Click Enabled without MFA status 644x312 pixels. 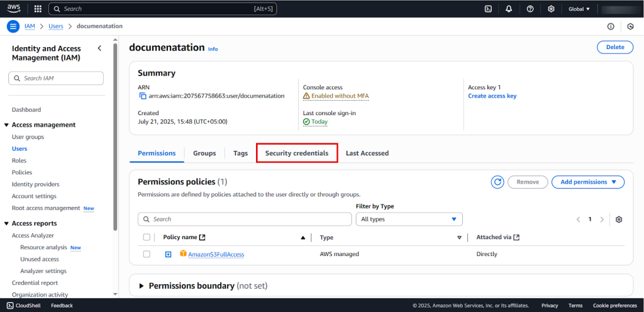tap(336, 96)
